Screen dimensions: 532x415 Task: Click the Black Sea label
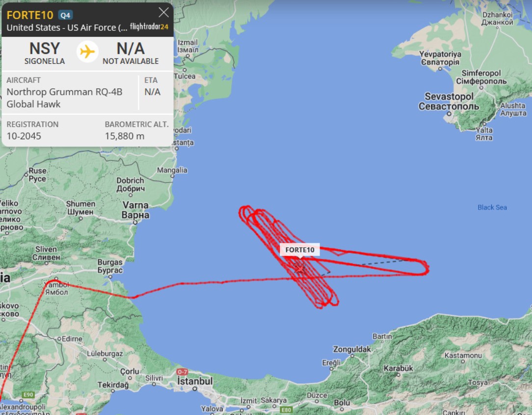492,207
